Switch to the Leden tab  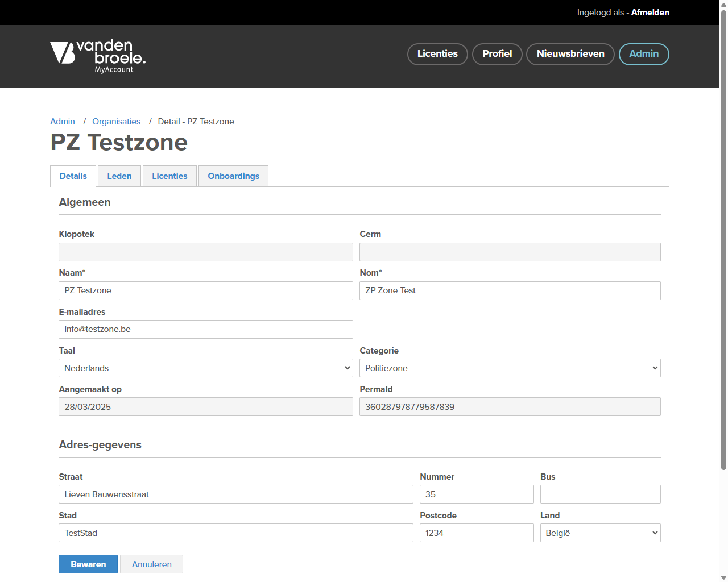coord(119,176)
